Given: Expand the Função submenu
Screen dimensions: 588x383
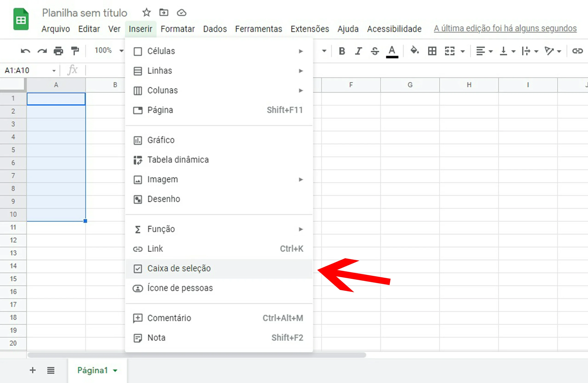Looking at the screenshot, I should [219, 229].
